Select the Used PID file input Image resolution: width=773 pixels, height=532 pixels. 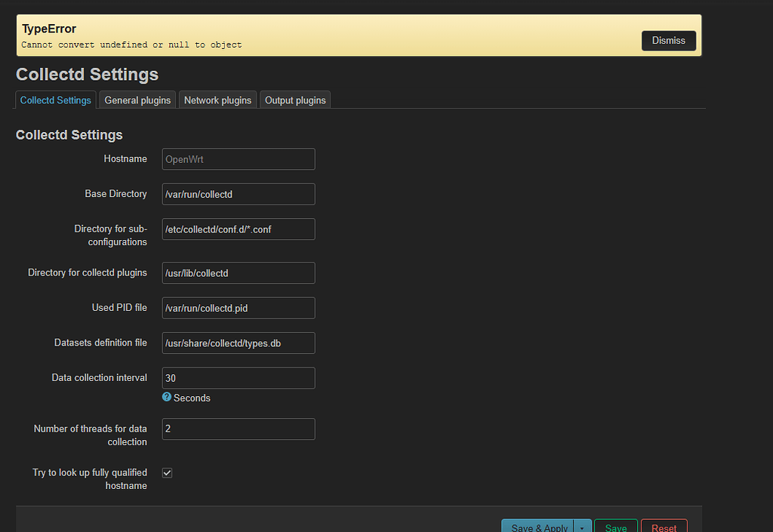coord(238,308)
